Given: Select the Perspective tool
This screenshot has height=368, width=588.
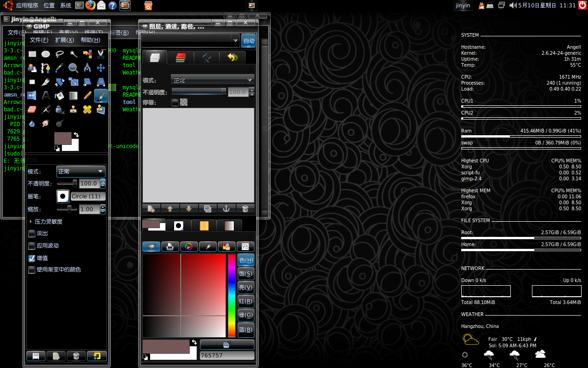Looking at the screenshot, I should click(x=101, y=82).
